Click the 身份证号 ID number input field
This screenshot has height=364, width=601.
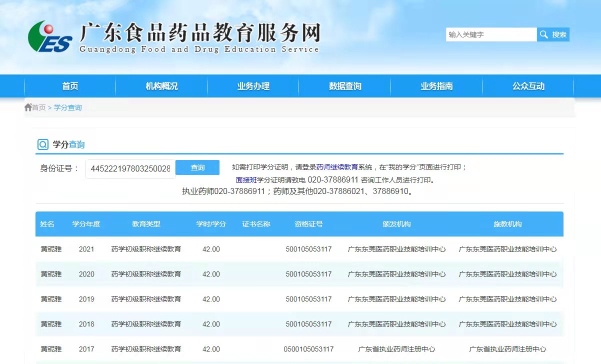pos(130,169)
